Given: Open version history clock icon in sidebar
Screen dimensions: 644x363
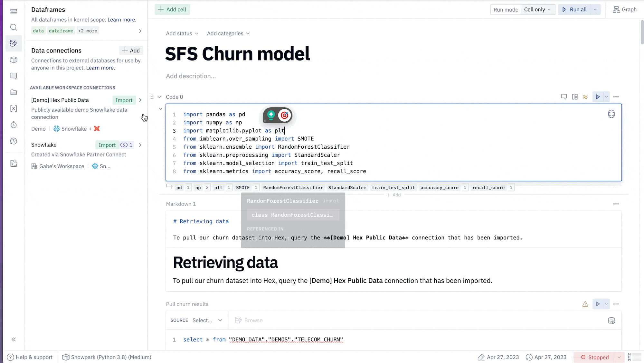Looking at the screenshot, I should pos(14,141).
